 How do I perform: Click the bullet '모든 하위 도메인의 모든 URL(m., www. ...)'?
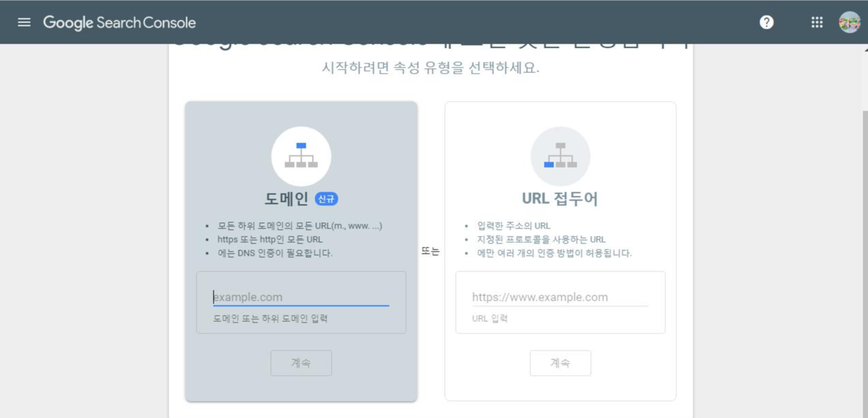coord(300,226)
